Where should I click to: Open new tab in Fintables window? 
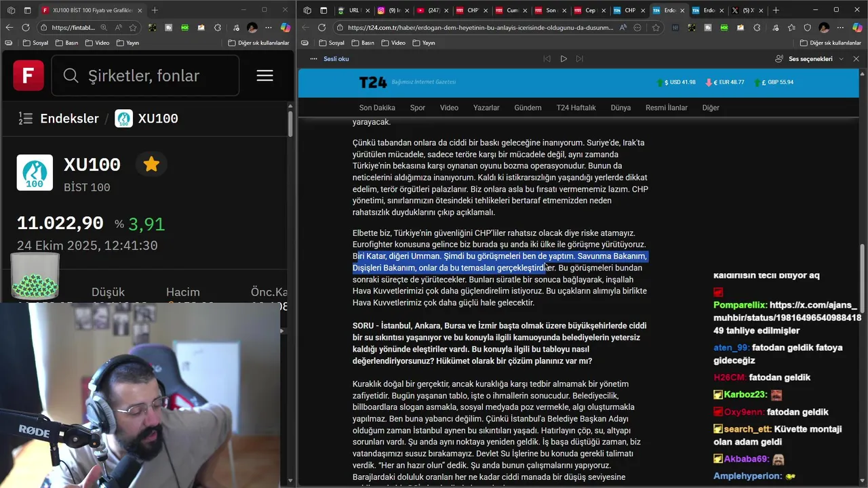155,10
